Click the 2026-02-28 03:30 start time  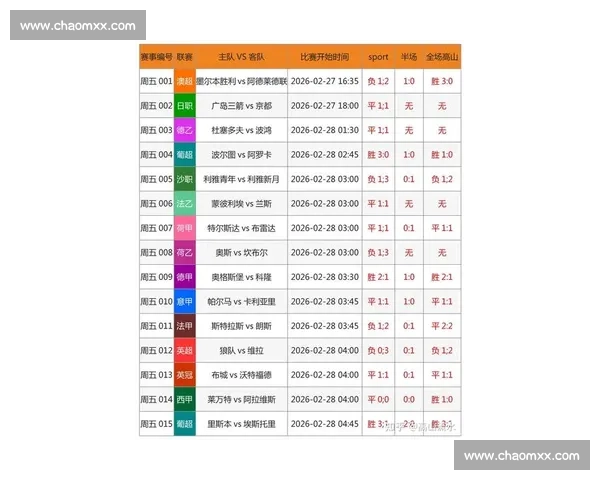325,277
